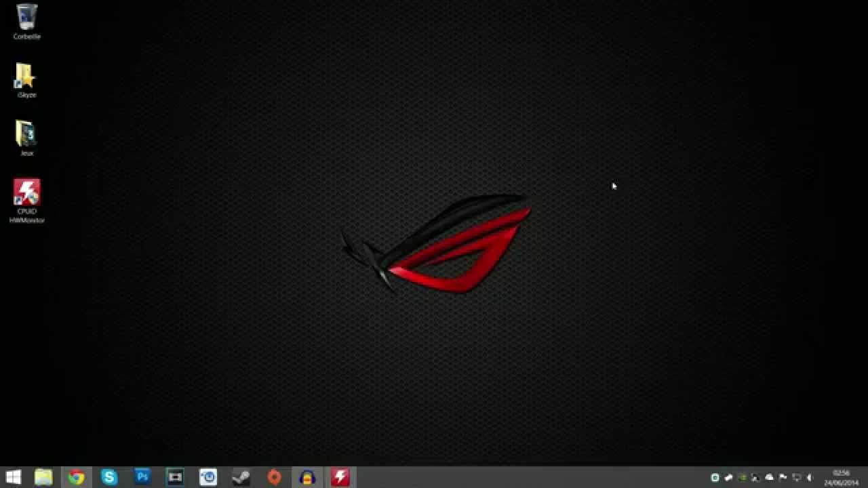Open the Corbeille recycle bin icon
The width and height of the screenshot is (868, 488).
point(27,16)
